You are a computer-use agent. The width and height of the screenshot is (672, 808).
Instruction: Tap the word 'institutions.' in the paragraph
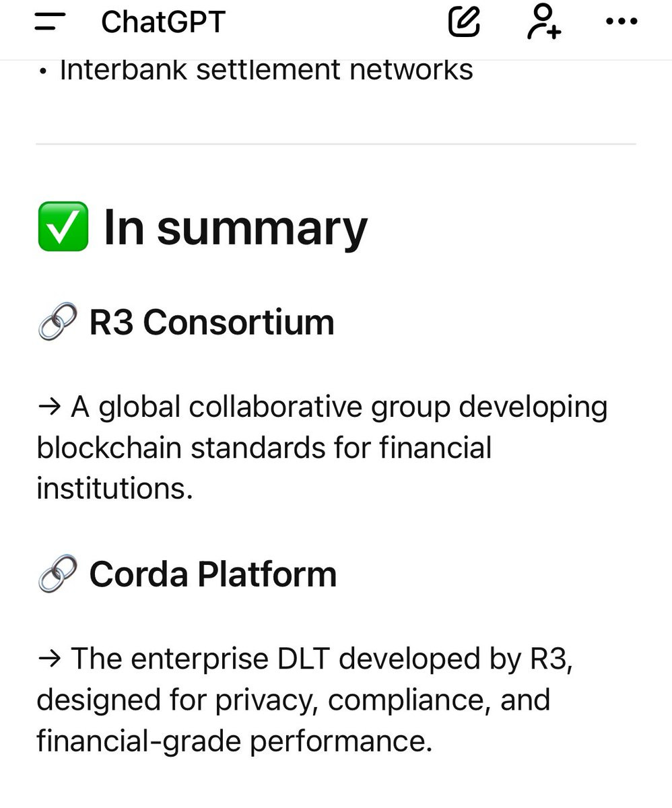114,489
